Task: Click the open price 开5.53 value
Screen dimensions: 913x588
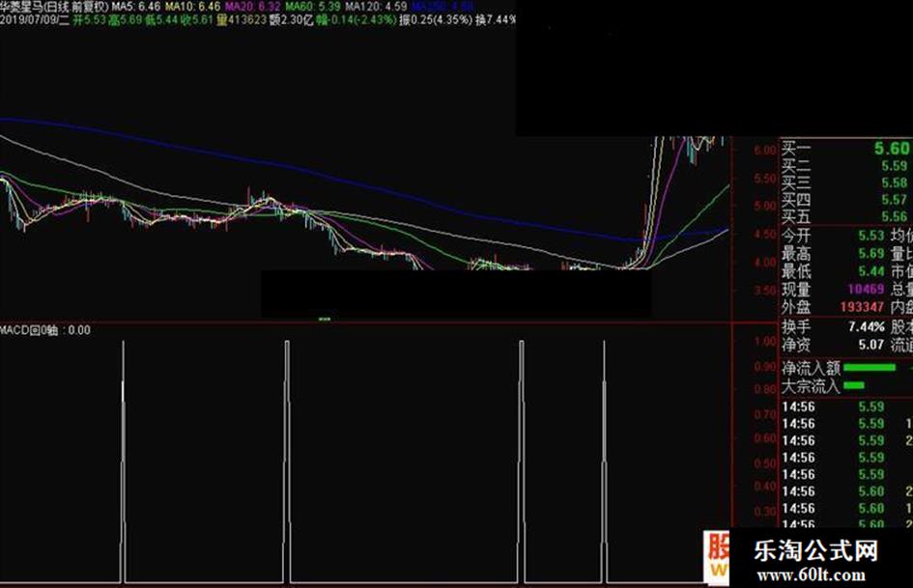Action: point(89,20)
